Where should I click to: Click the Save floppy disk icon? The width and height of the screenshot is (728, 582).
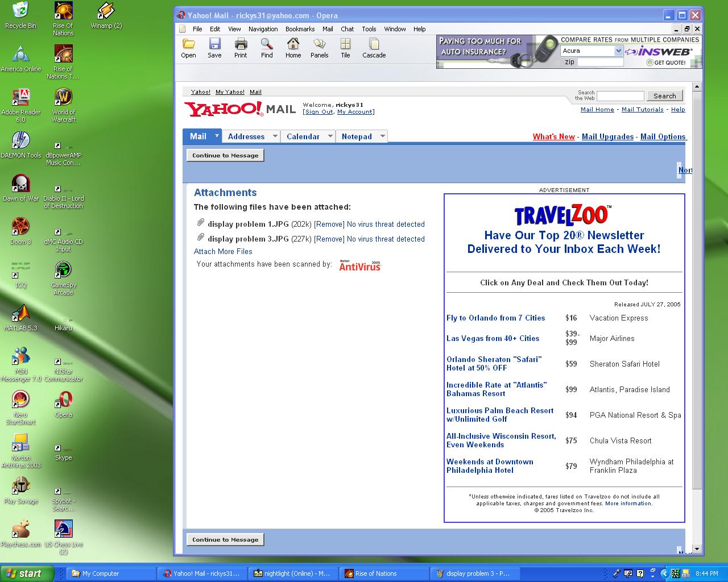coord(214,48)
